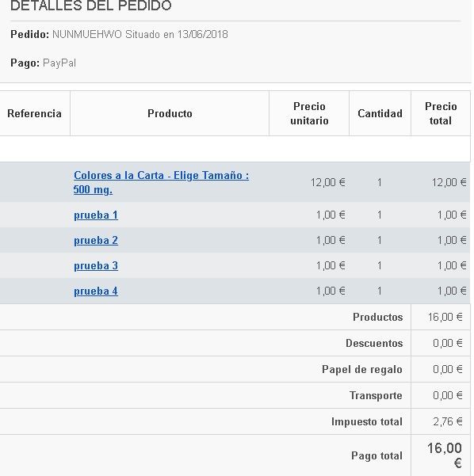
Task: Click the PayPal payment method text
Action: pos(59,63)
